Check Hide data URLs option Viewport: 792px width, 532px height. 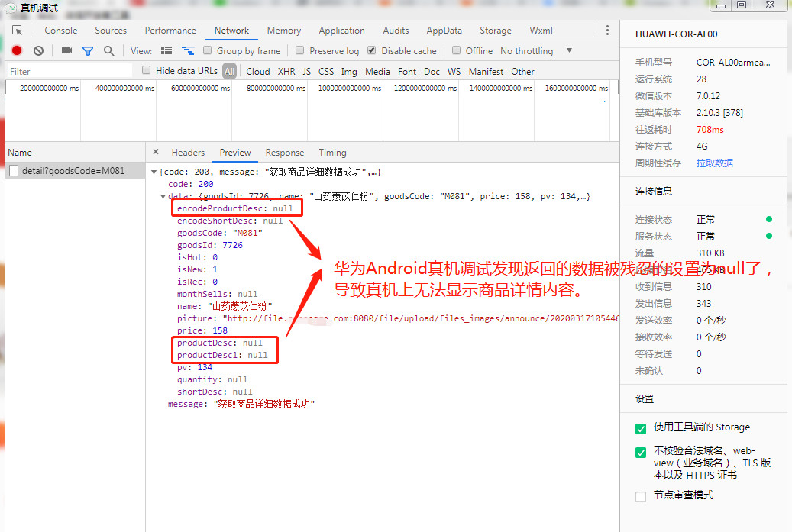point(146,70)
